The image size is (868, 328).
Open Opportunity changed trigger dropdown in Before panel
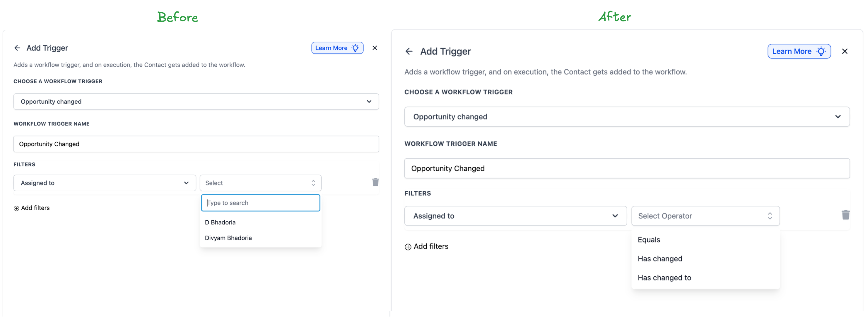(196, 102)
